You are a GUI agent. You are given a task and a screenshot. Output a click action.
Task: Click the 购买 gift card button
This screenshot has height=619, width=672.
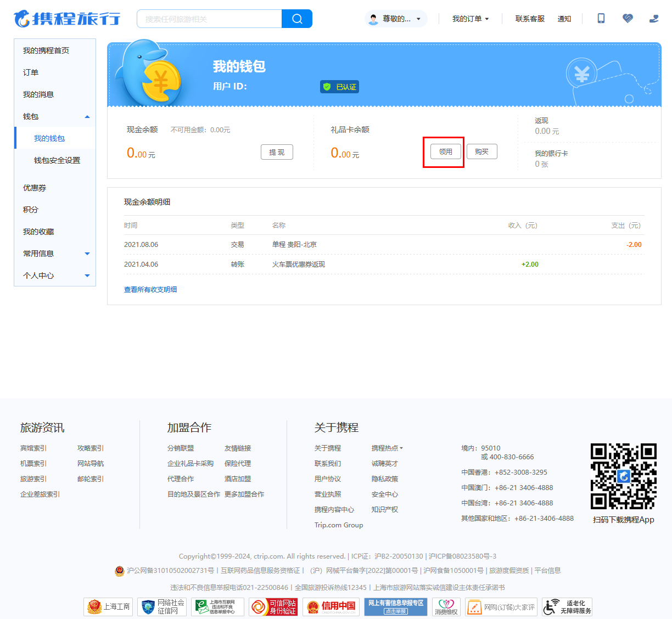tap(481, 151)
